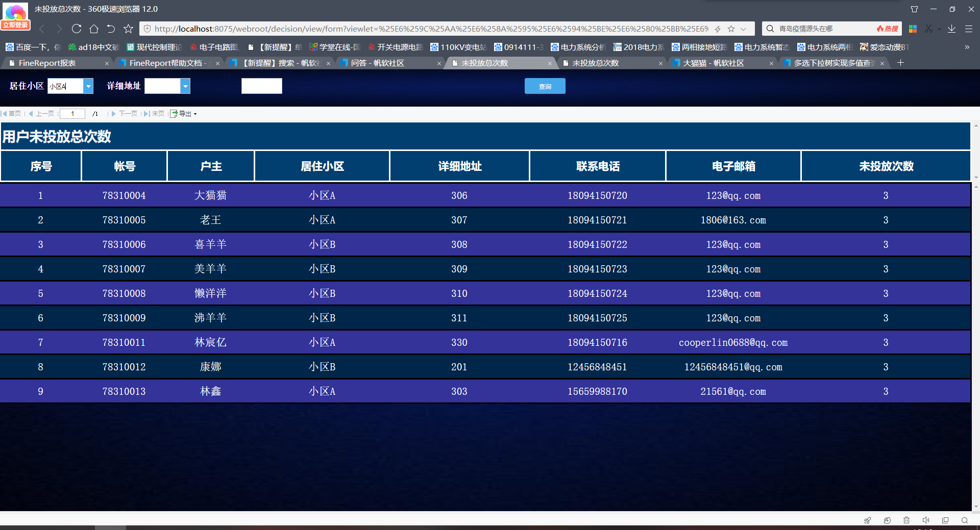Switch to the FineReport帮助文档 tab
Viewport: 980px width, 530px height.
coord(165,63)
